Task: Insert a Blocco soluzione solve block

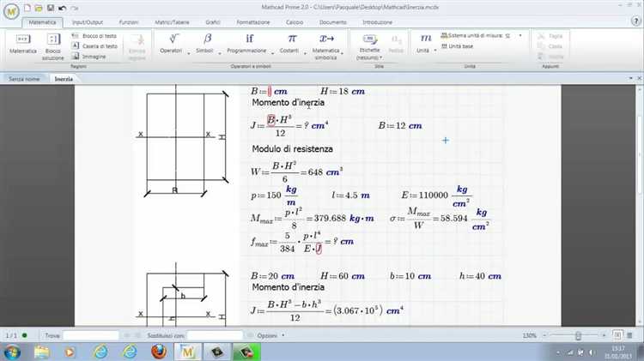Action: pos(53,47)
